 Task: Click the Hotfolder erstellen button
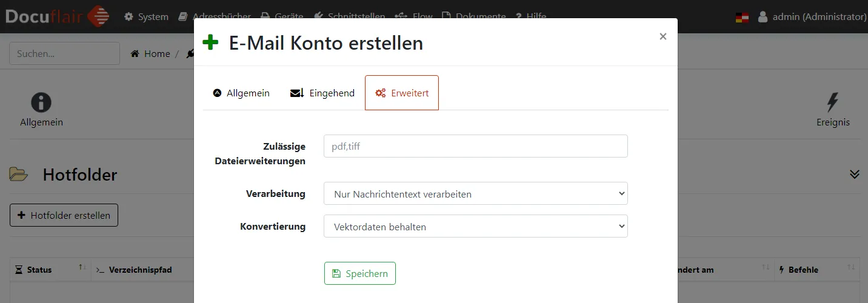point(64,215)
